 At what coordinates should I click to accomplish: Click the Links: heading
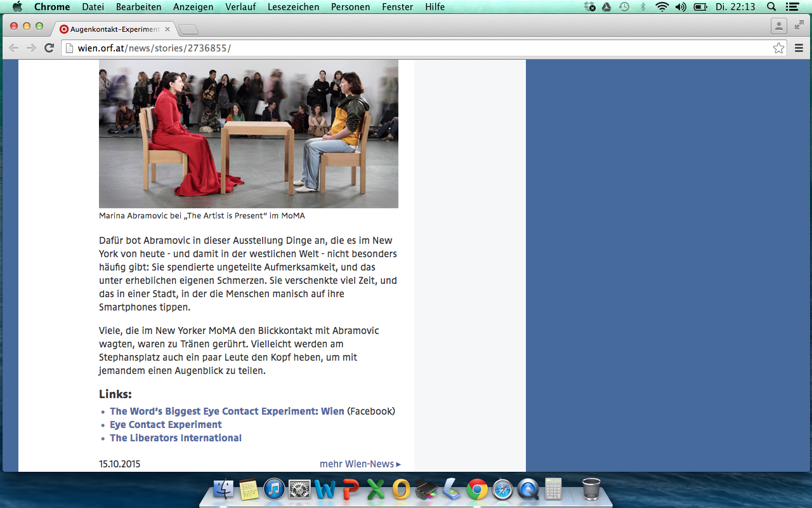[115, 394]
